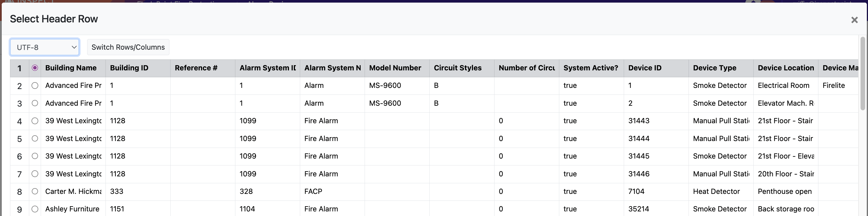
Task: Click the 21st Floor - Eleva location cell
Action: point(786,156)
